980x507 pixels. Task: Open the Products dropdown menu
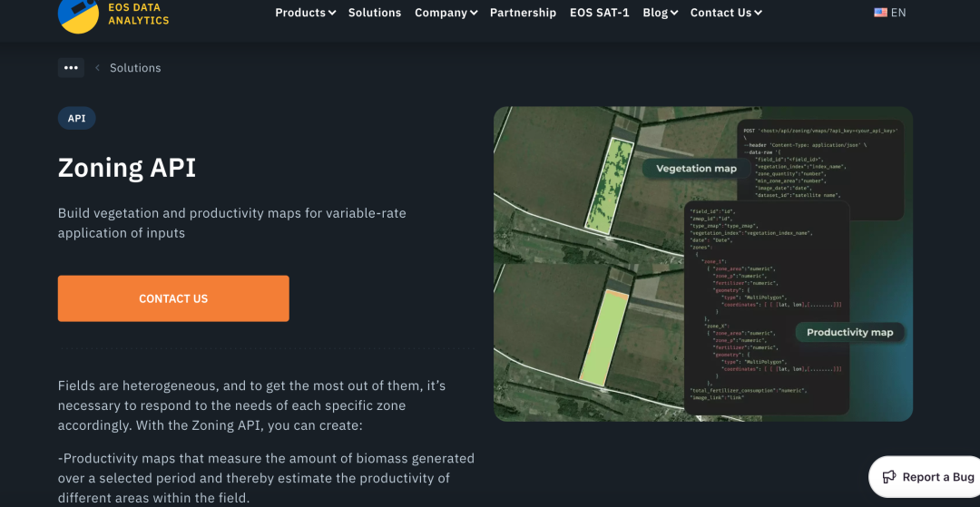(x=306, y=13)
